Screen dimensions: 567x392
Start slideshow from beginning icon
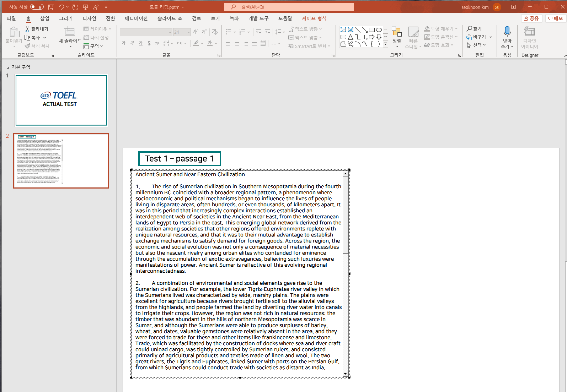coord(85,7)
